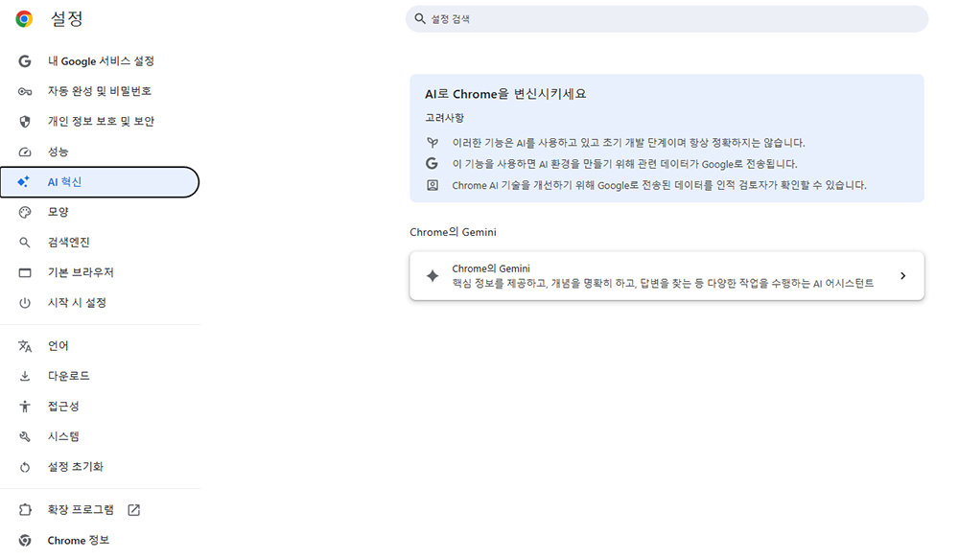
Task: Click the reviewer badge icon in 고려사항 list
Action: 433,185
